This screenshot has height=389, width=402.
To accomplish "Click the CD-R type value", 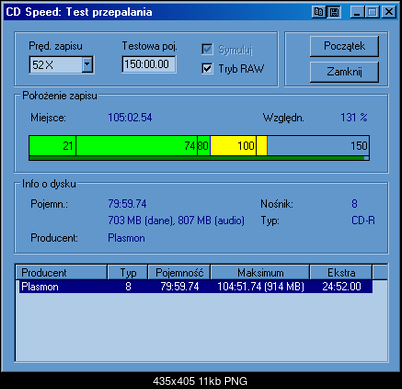I will click(x=363, y=220).
